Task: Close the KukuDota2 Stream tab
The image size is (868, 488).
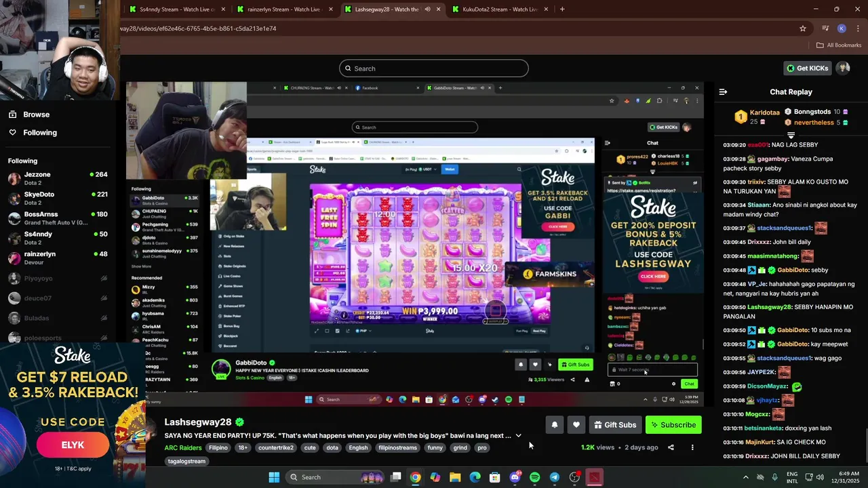Action: (546, 9)
